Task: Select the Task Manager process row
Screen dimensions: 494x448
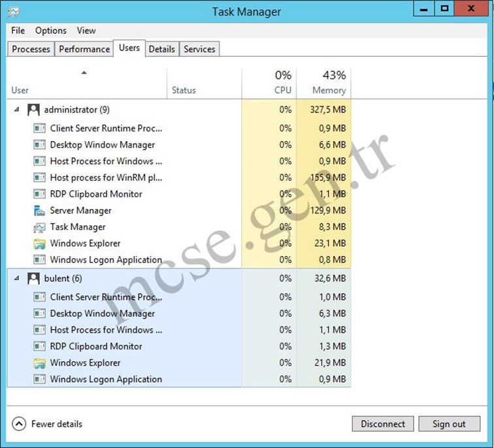Action: click(x=178, y=227)
